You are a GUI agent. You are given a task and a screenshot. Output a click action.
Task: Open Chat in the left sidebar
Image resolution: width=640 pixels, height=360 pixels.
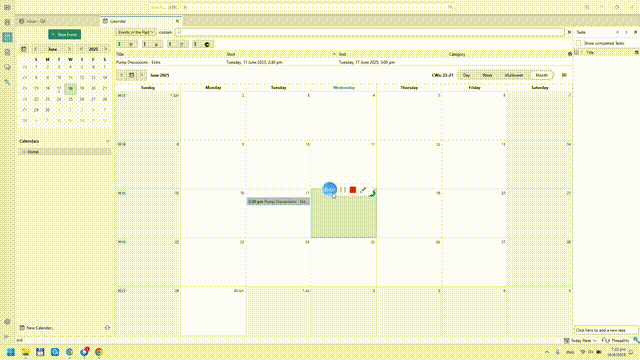click(x=7, y=67)
